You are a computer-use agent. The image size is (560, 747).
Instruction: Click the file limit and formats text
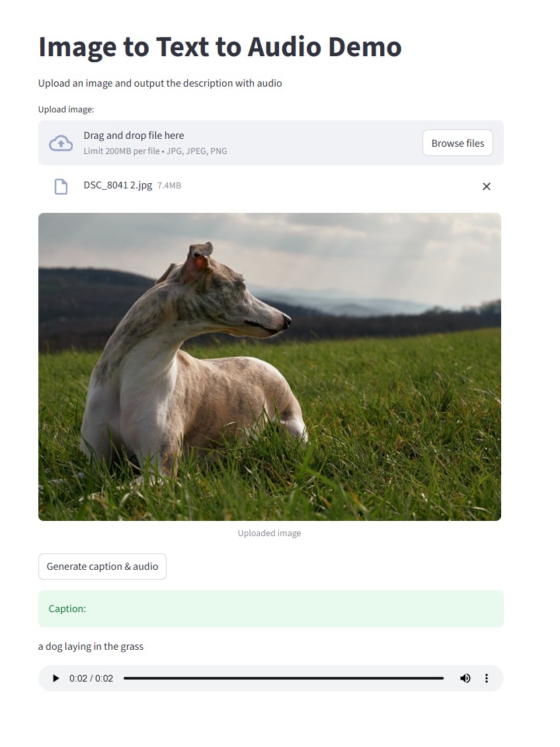click(155, 151)
